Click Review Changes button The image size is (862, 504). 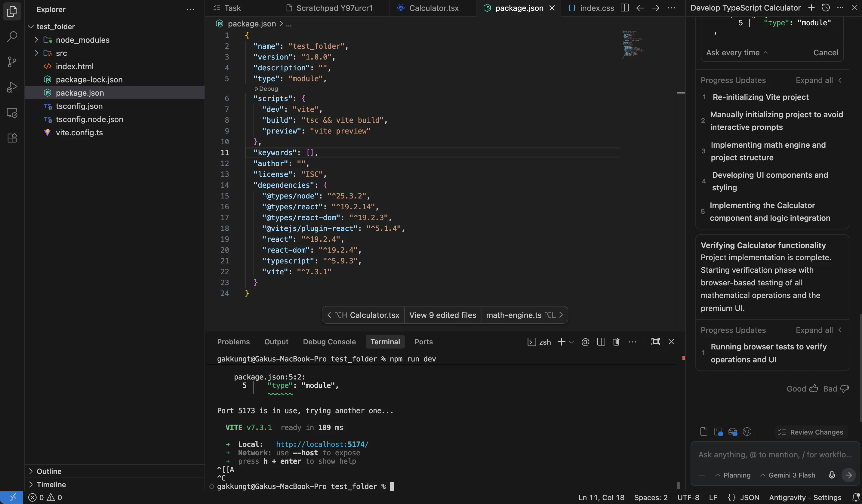(810, 432)
